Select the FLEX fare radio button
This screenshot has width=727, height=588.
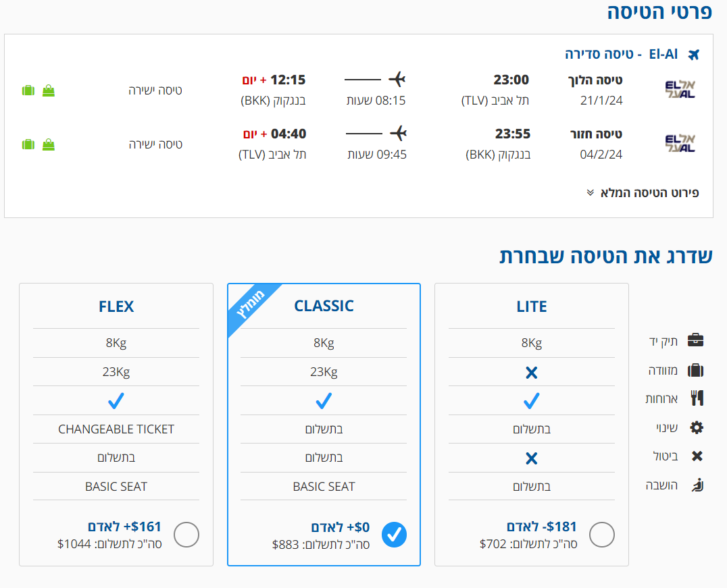[186, 535]
